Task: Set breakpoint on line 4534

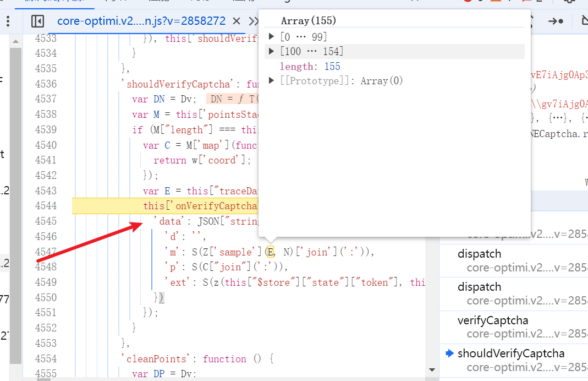Action: click(x=46, y=53)
